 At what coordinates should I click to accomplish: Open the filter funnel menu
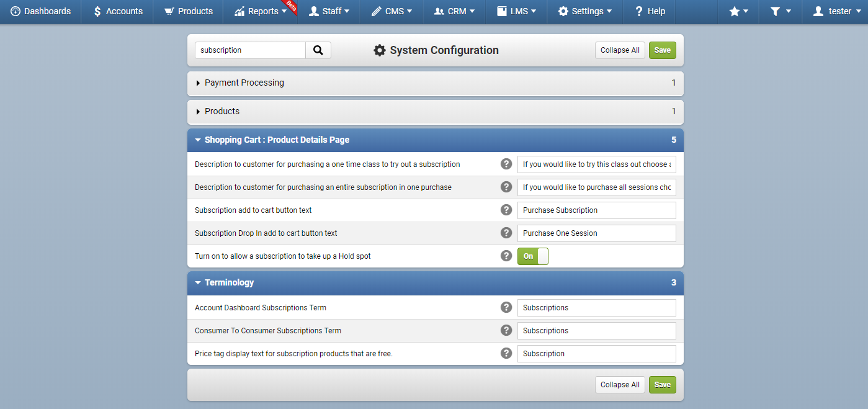click(x=781, y=11)
